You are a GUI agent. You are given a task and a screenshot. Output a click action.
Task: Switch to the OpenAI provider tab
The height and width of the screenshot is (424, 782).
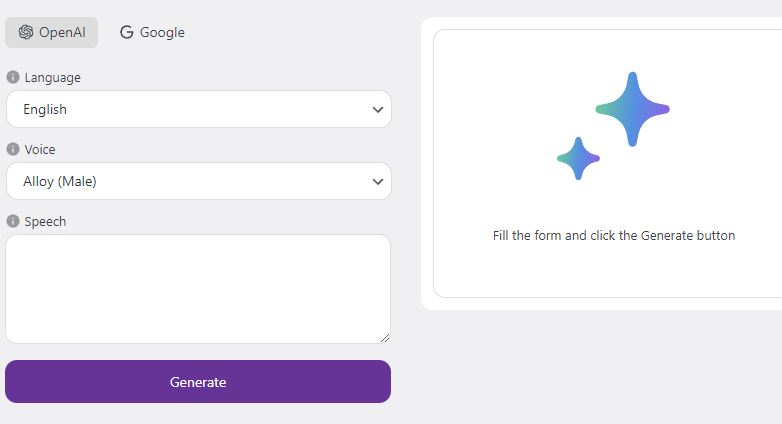51,32
